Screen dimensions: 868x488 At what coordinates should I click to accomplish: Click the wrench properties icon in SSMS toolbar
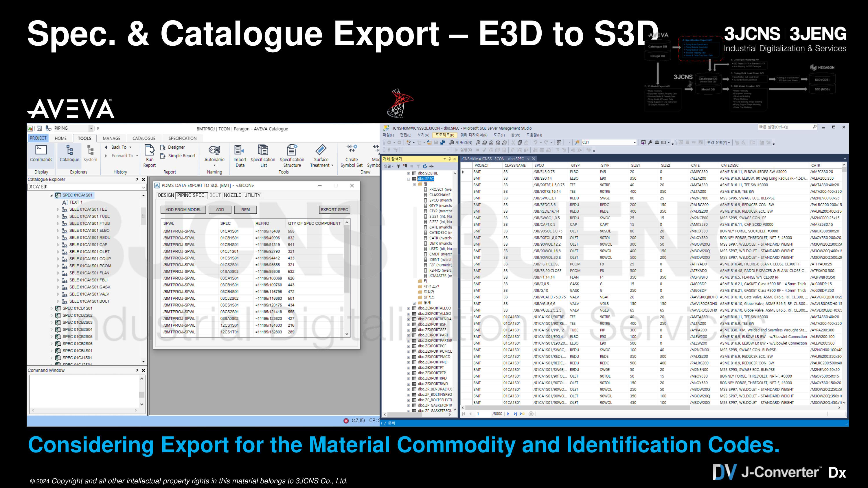(x=650, y=142)
